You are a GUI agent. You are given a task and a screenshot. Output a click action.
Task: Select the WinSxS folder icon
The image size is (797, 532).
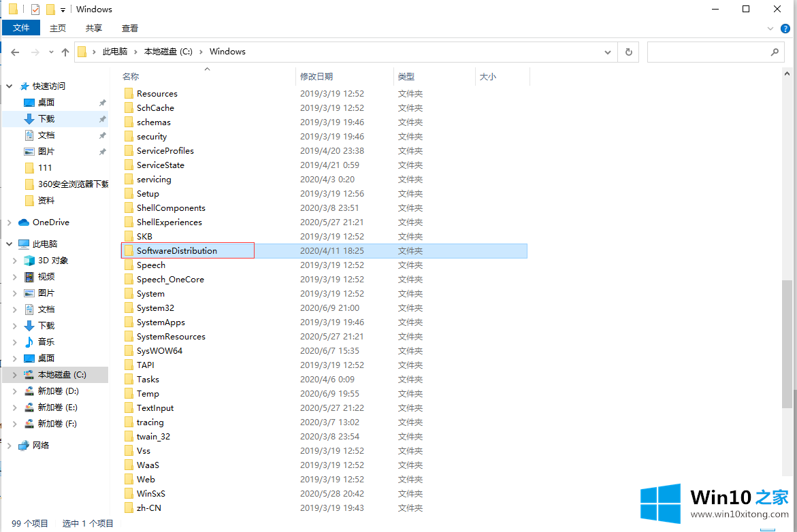[129, 493]
